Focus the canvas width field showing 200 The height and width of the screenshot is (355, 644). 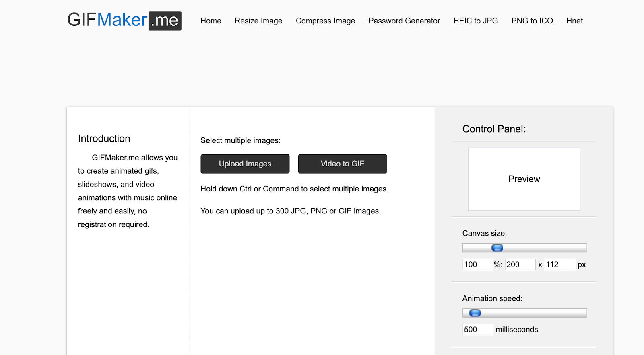coord(520,265)
